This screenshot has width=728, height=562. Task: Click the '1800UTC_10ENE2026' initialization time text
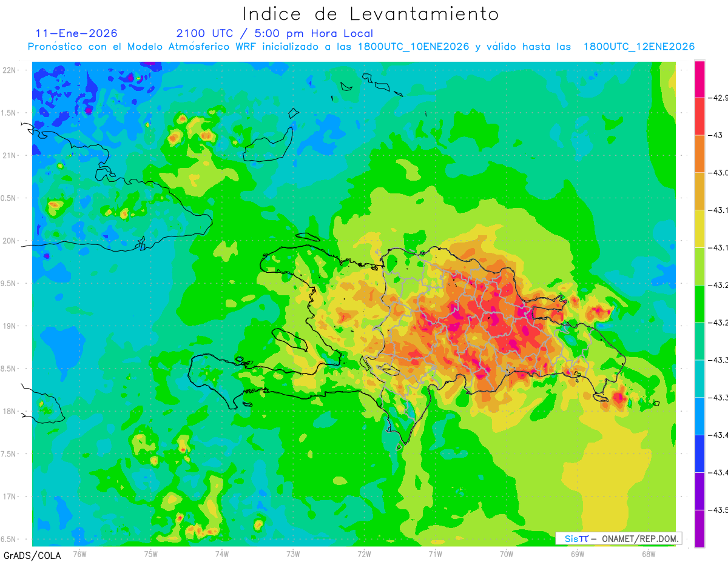coord(414,47)
